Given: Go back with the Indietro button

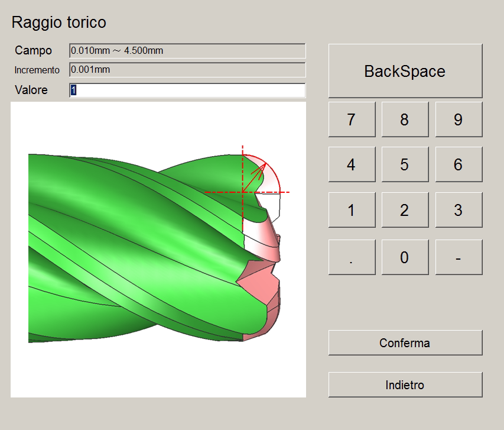Looking at the screenshot, I should [405, 384].
